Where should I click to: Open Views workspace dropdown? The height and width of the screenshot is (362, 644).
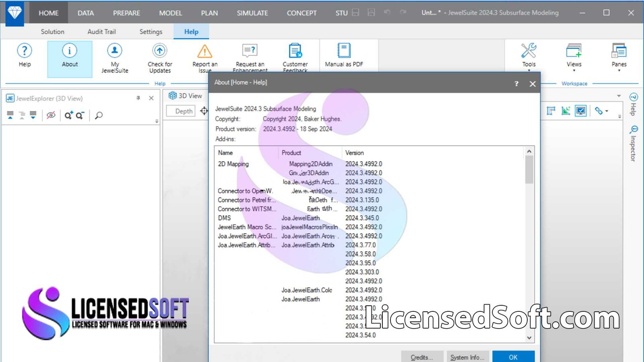pos(574,57)
